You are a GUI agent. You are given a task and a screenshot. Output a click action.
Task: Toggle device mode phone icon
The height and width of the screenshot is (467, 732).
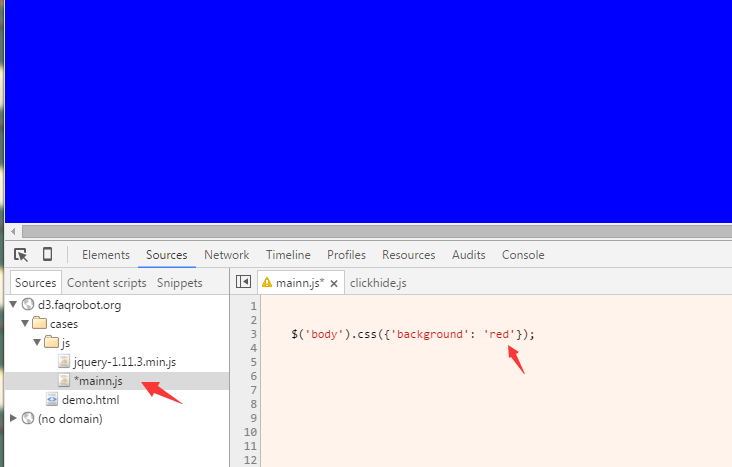[47, 254]
